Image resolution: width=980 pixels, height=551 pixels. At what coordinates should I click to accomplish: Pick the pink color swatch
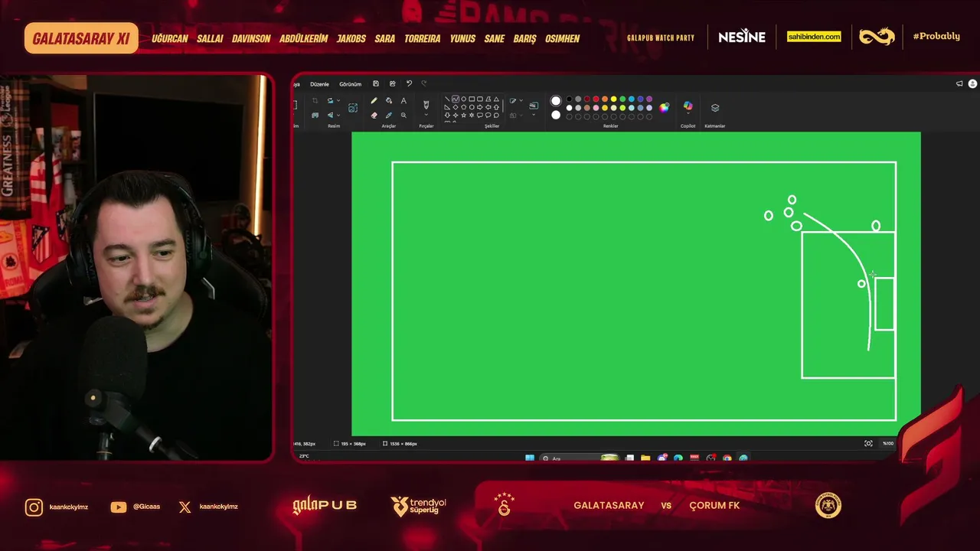596,108
